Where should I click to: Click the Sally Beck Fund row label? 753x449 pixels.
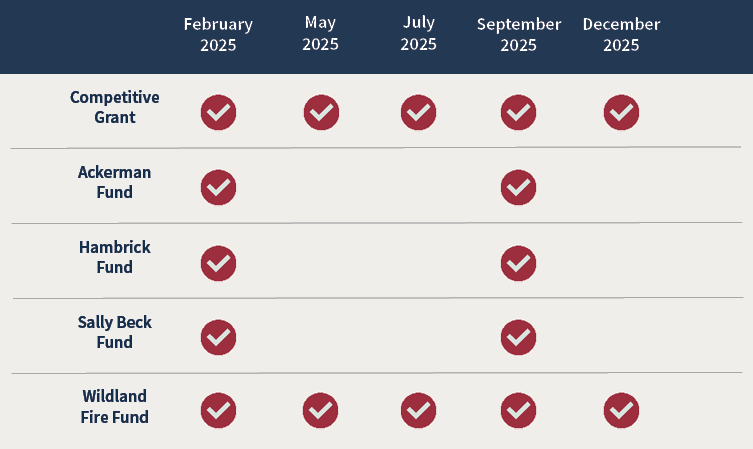[x=115, y=332]
